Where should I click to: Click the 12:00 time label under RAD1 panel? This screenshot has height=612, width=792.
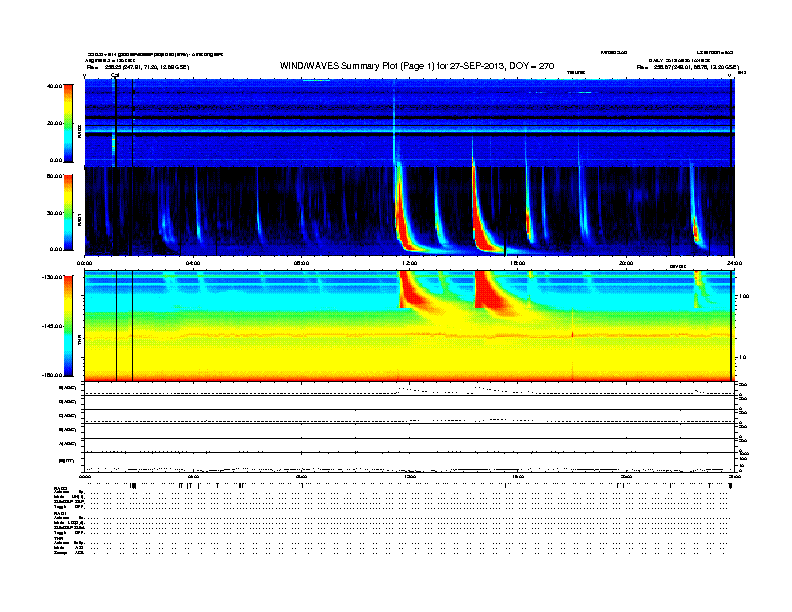tap(410, 263)
